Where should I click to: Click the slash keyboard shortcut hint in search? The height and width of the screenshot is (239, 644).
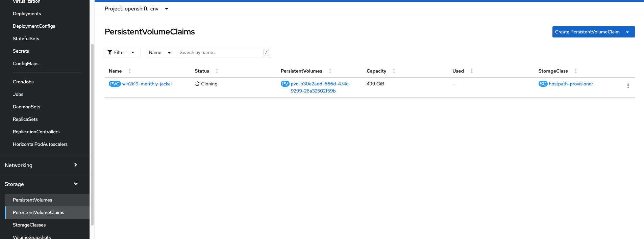coord(266,52)
